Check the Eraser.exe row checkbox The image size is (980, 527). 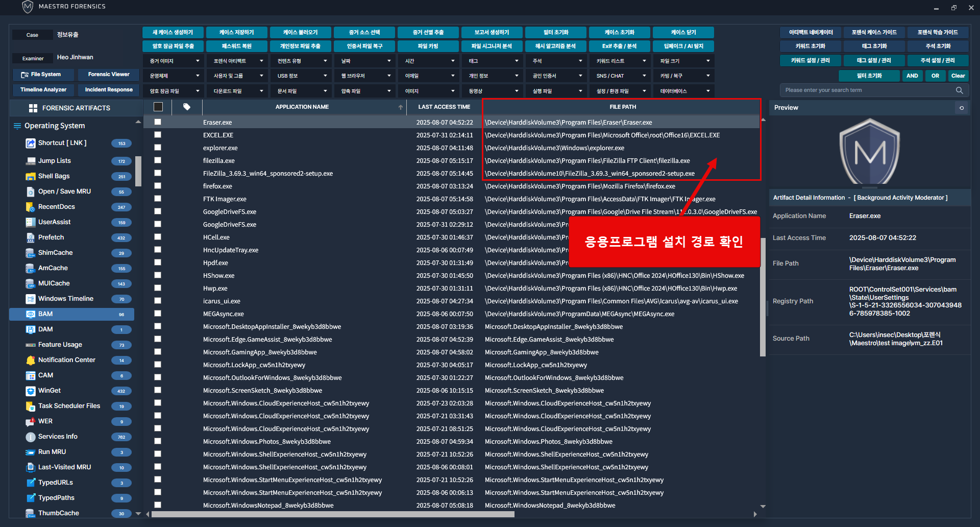click(x=158, y=122)
